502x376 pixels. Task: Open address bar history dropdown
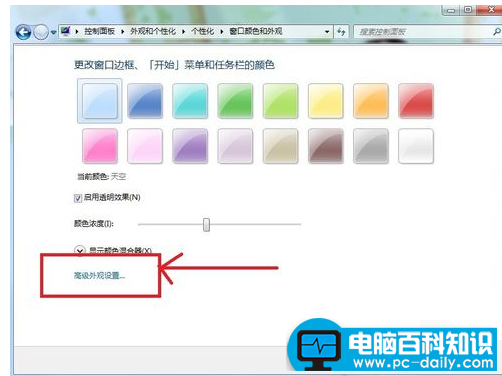point(327,32)
